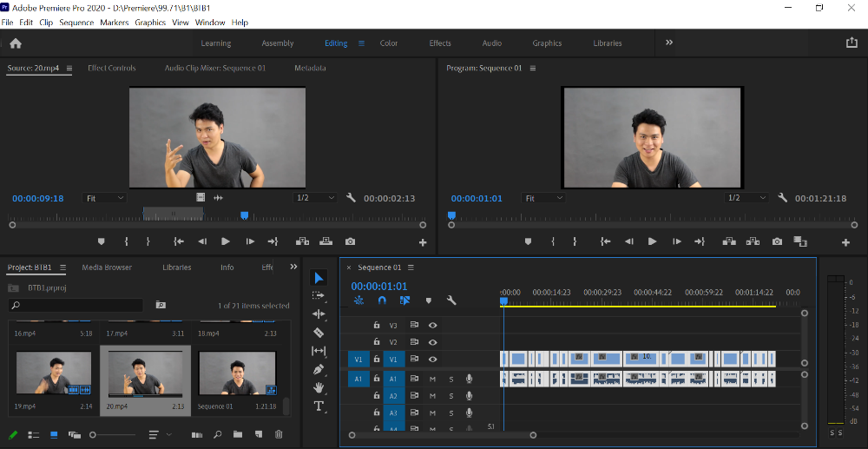The height and width of the screenshot is (449, 868).
Task: Export frame in Program monitor
Action: click(777, 241)
